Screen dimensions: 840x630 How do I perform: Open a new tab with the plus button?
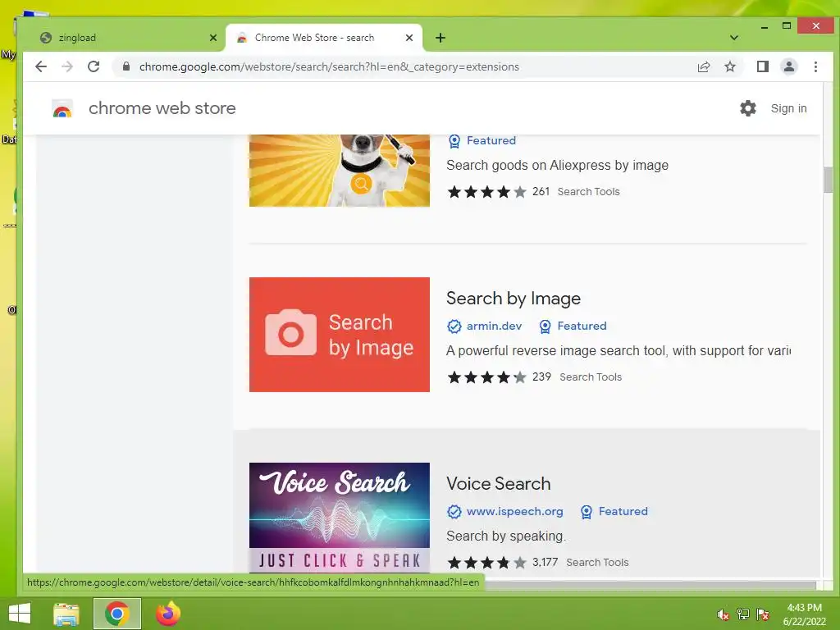click(x=441, y=38)
